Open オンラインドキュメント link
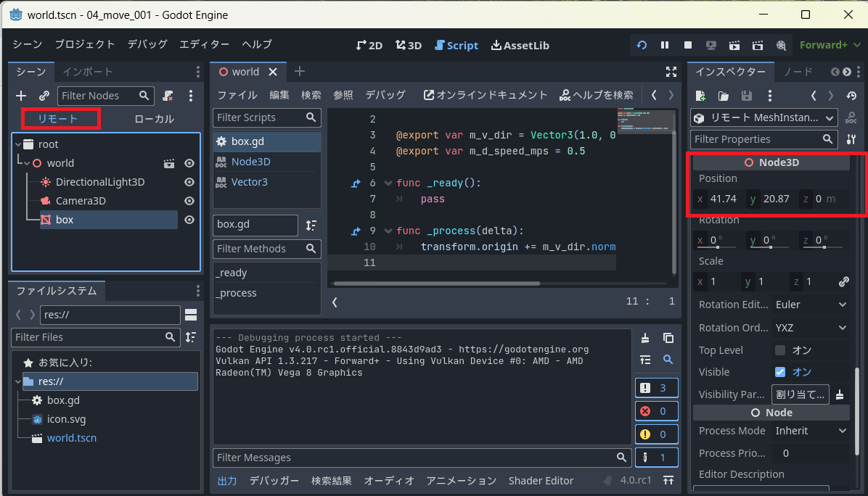 [486, 95]
